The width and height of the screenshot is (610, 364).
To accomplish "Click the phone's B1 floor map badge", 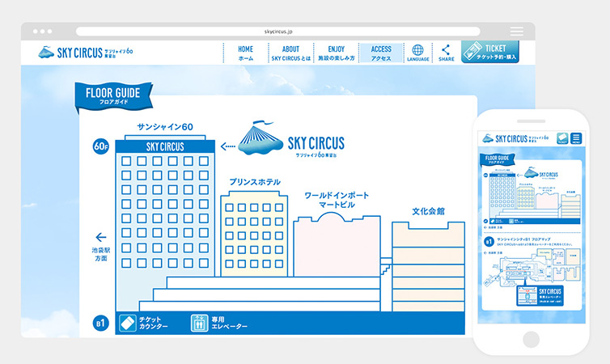I will [x=489, y=242].
